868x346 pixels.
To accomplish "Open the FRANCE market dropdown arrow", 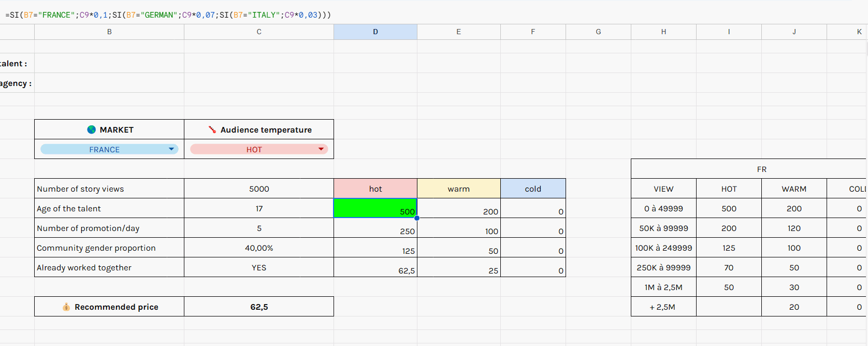I will pyautogui.click(x=171, y=149).
